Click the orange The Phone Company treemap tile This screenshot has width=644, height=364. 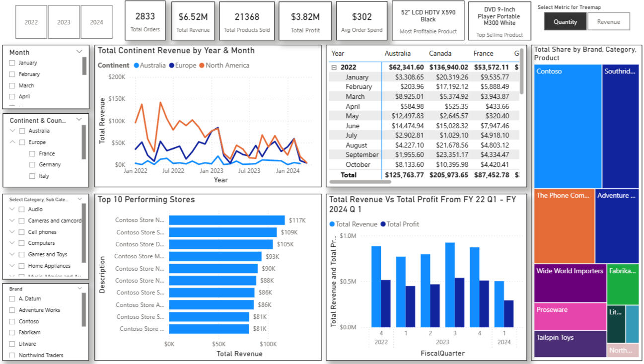pyautogui.click(x=564, y=226)
